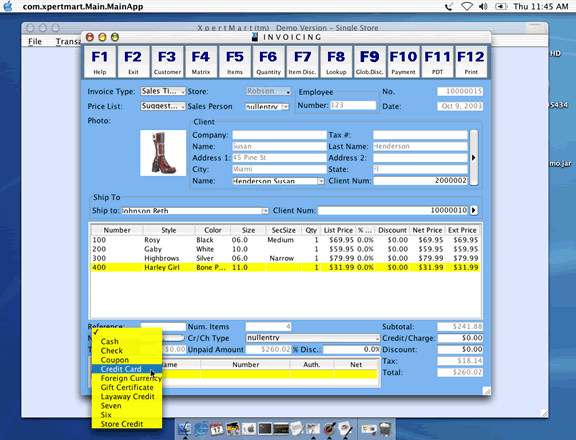Viewport: 576px width, 440px height.
Task: Open the F3 Customer function
Action: point(167,62)
